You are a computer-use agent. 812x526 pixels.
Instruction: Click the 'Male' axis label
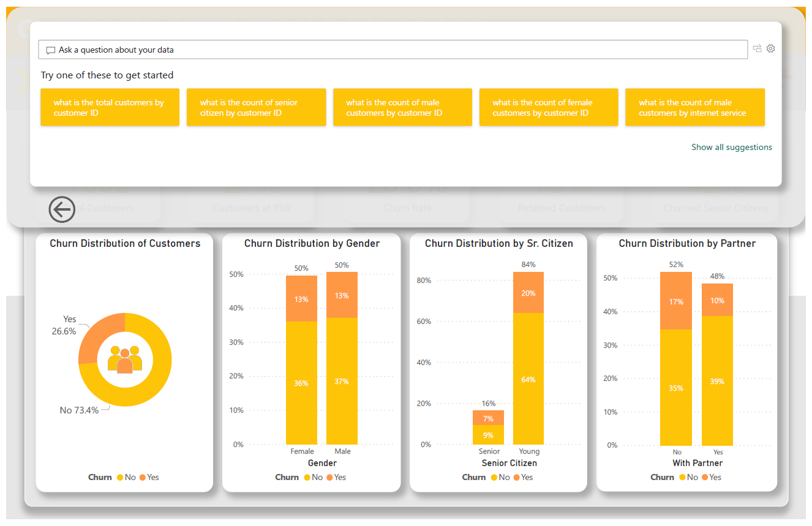[342, 451]
